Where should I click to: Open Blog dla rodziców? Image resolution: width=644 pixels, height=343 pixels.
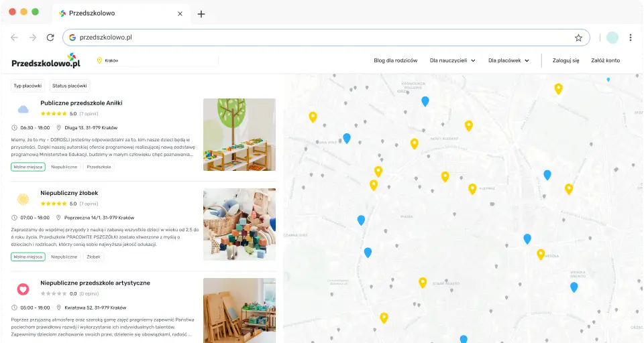pyautogui.click(x=395, y=60)
